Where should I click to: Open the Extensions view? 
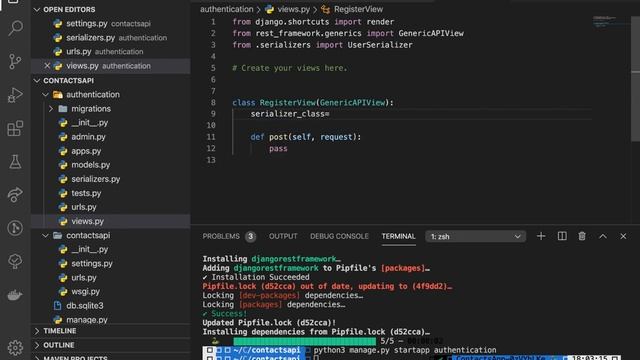click(15, 129)
